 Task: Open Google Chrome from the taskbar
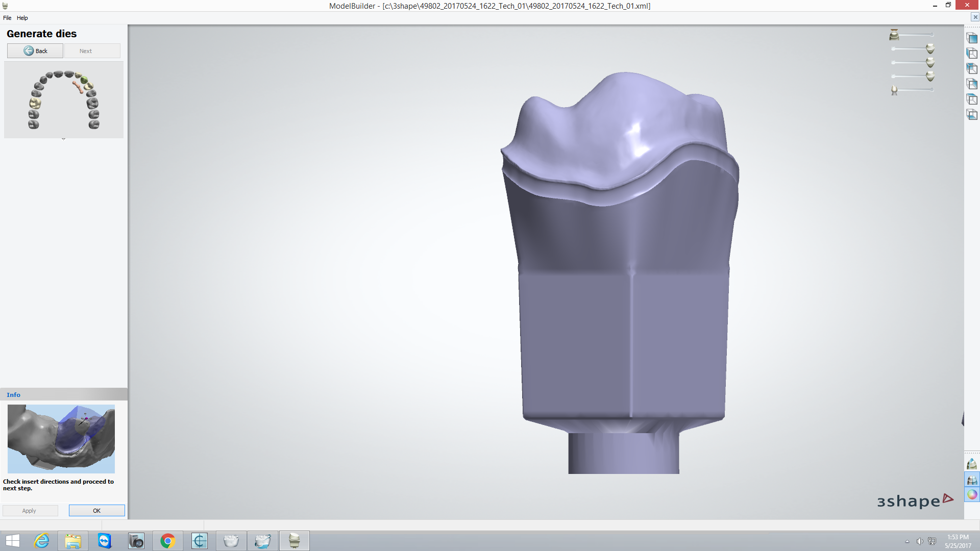click(168, 541)
